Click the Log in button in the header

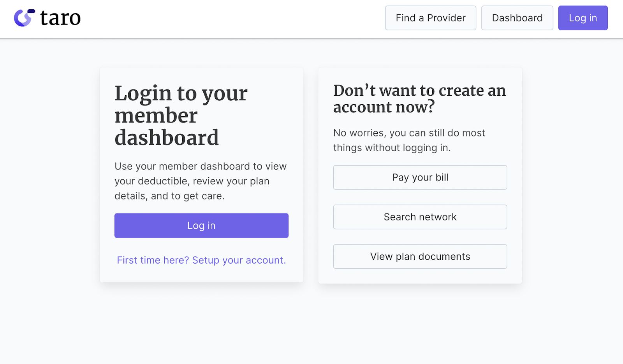(x=583, y=17)
